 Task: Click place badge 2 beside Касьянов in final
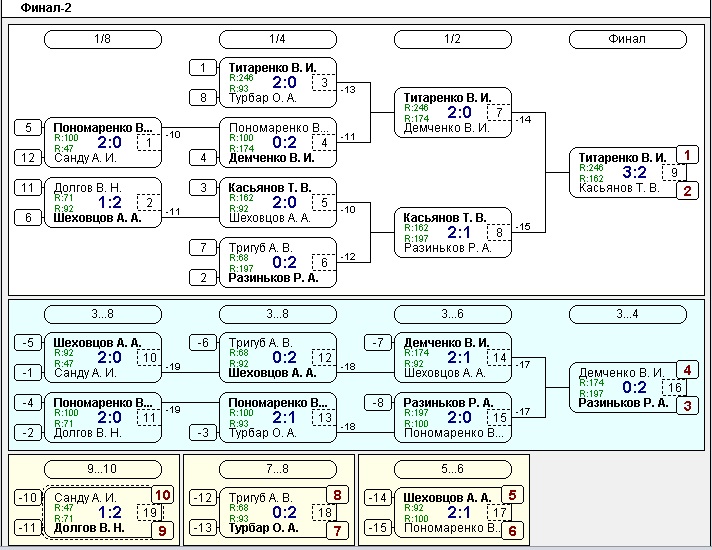pyautogui.click(x=687, y=191)
